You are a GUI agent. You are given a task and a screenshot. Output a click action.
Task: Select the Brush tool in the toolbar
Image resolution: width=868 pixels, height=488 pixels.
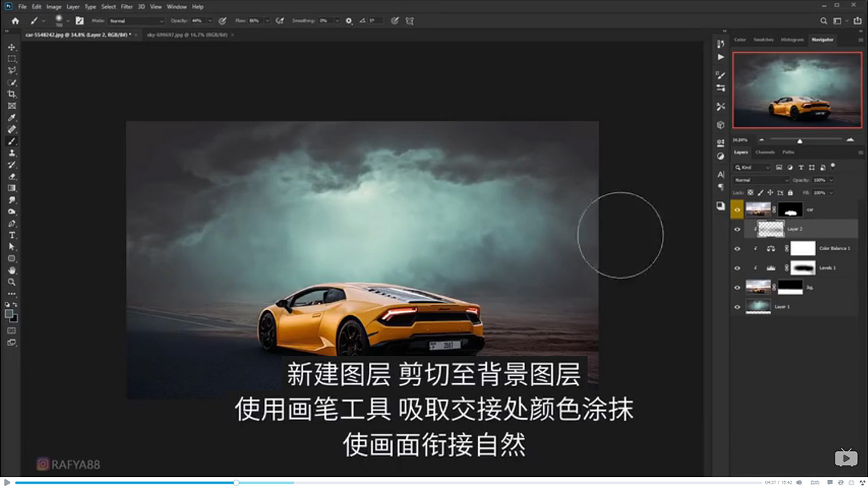click(12, 140)
